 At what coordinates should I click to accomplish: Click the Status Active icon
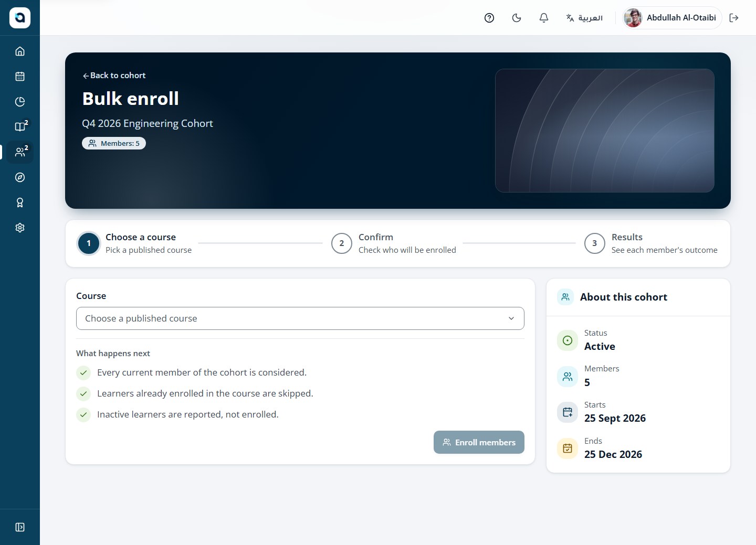[x=568, y=340]
